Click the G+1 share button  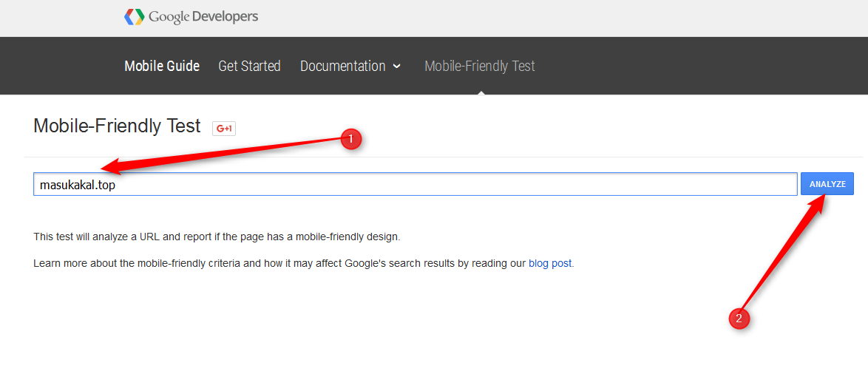(x=224, y=129)
